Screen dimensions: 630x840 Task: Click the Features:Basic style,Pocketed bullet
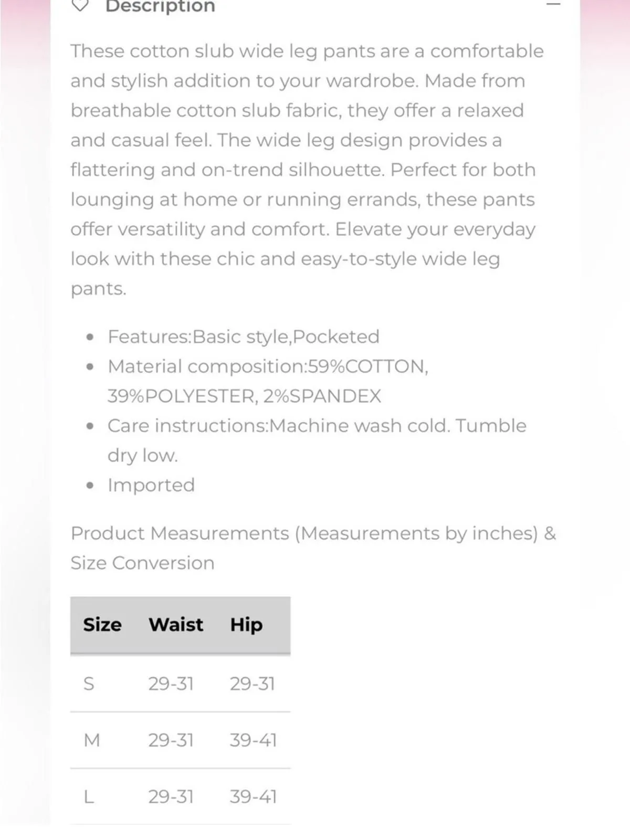244,337
